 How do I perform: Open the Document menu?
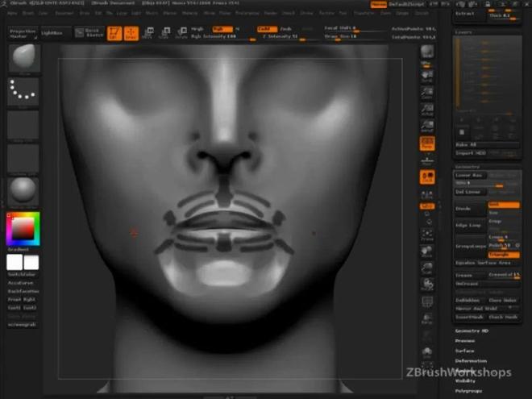point(64,13)
